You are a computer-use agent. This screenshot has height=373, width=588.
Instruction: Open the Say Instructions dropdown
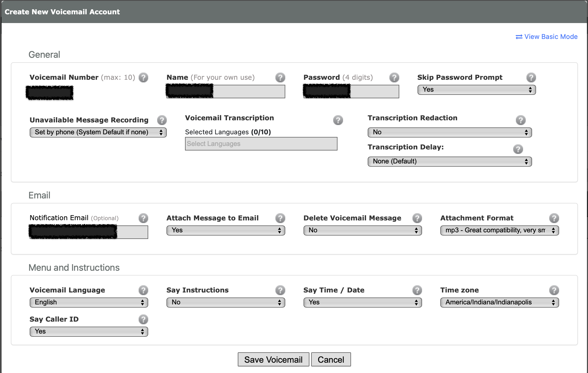(226, 303)
